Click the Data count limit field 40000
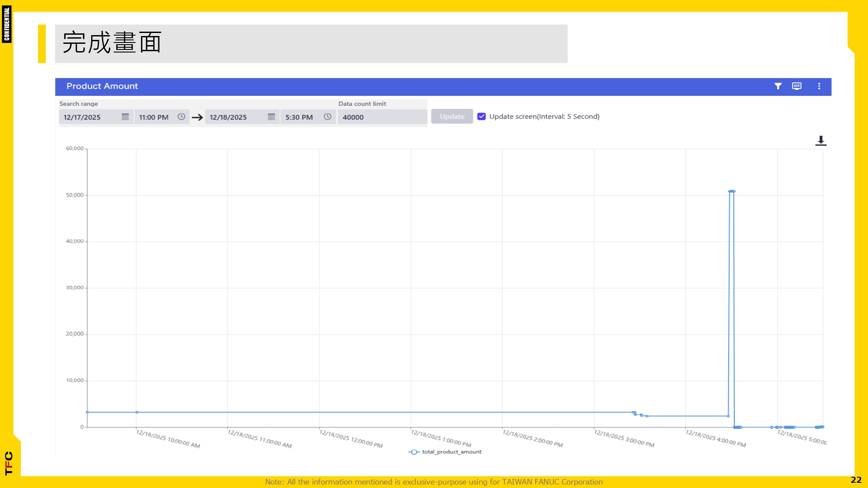 tap(381, 117)
